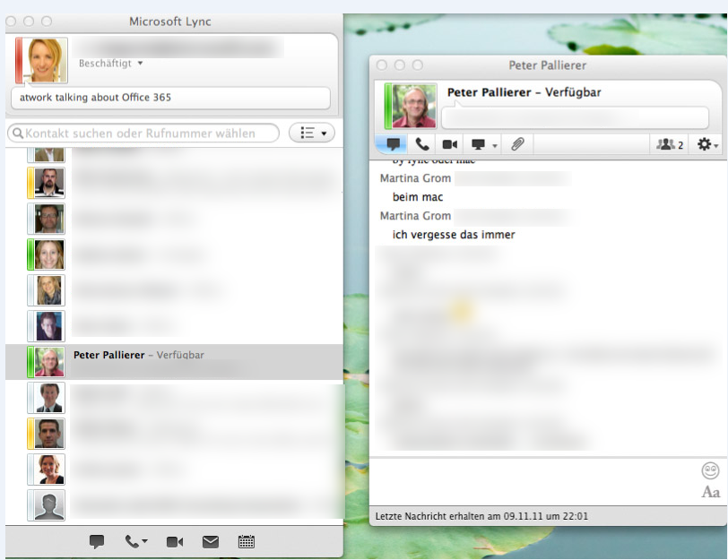
Task: Click the video camera icon in Lync bottom bar
Action: (x=175, y=541)
